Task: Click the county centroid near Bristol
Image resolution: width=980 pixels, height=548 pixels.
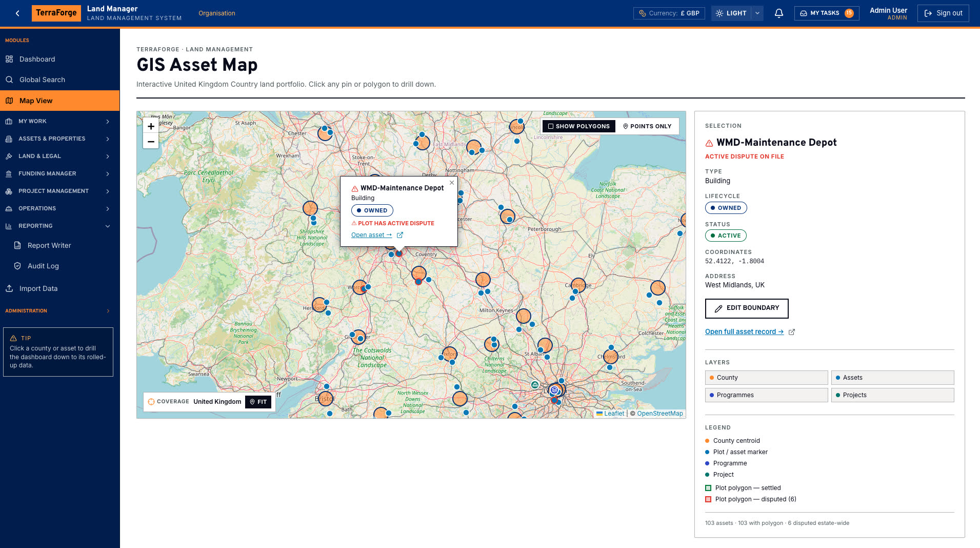Action: (x=326, y=398)
